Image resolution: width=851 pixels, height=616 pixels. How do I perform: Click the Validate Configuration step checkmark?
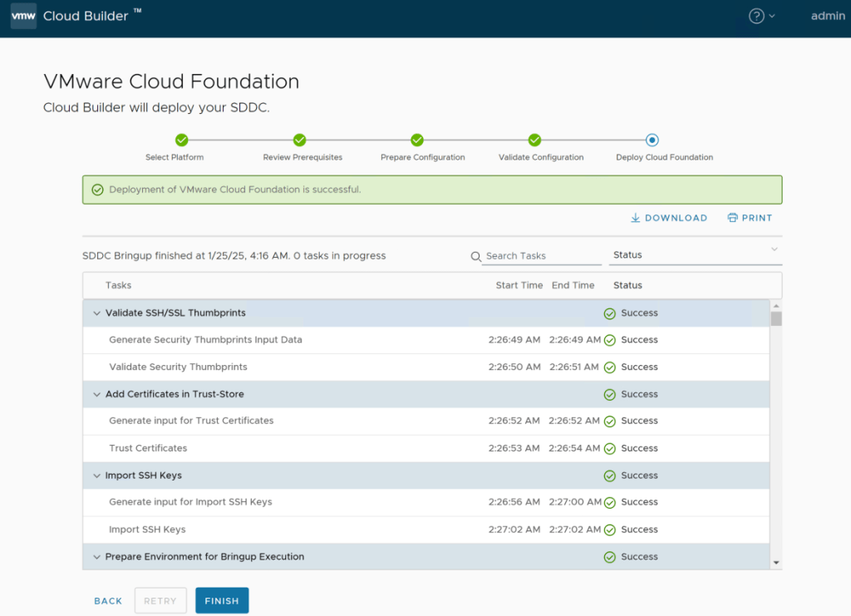(534, 140)
